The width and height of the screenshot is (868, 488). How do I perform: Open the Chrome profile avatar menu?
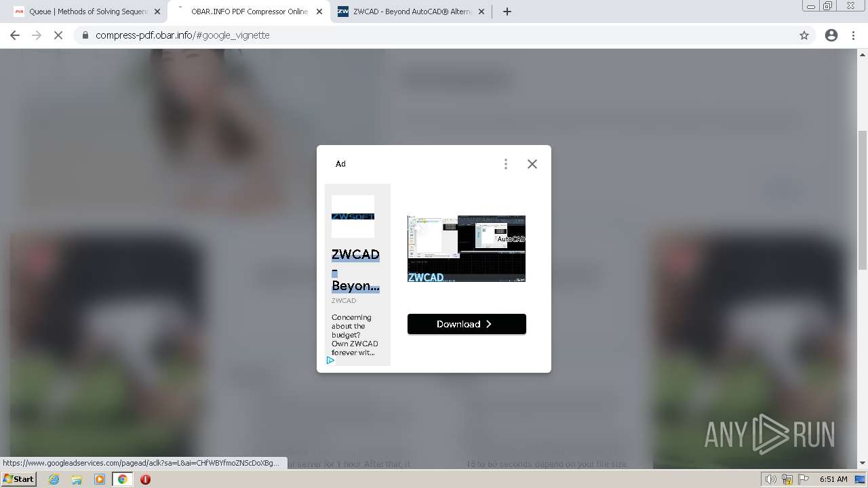coord(831,35)
